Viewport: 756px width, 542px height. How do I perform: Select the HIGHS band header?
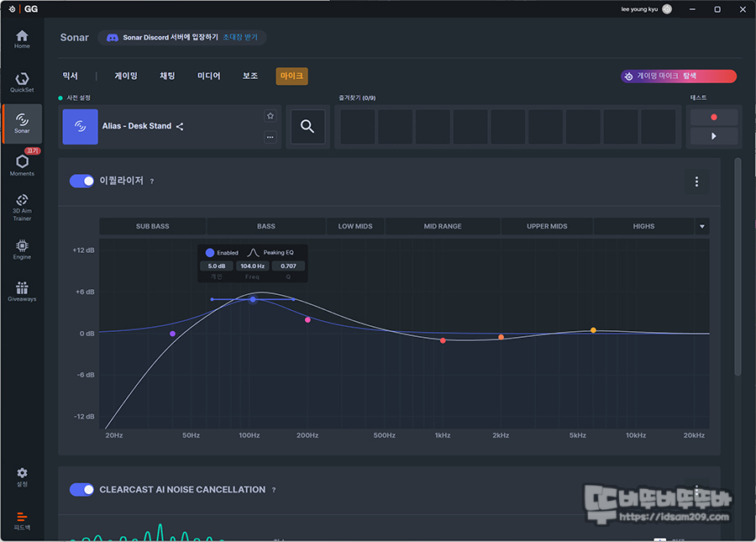tap(643, 226)
